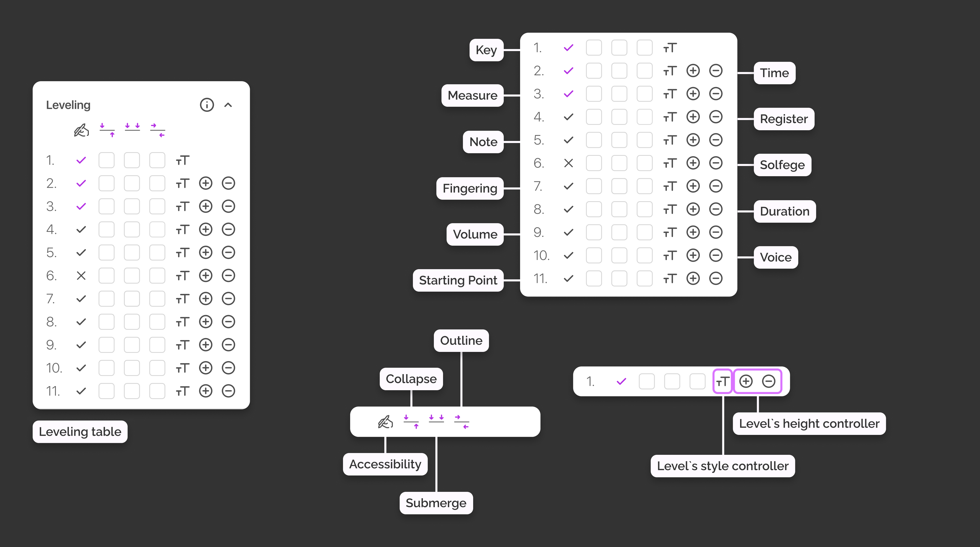Open text style icon on row 7 of Leveling panel

pos(183,299)
